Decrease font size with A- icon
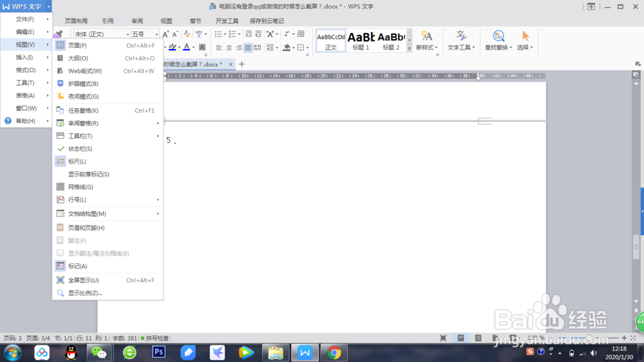The image size is (644, 362). [x=175, y=34]
